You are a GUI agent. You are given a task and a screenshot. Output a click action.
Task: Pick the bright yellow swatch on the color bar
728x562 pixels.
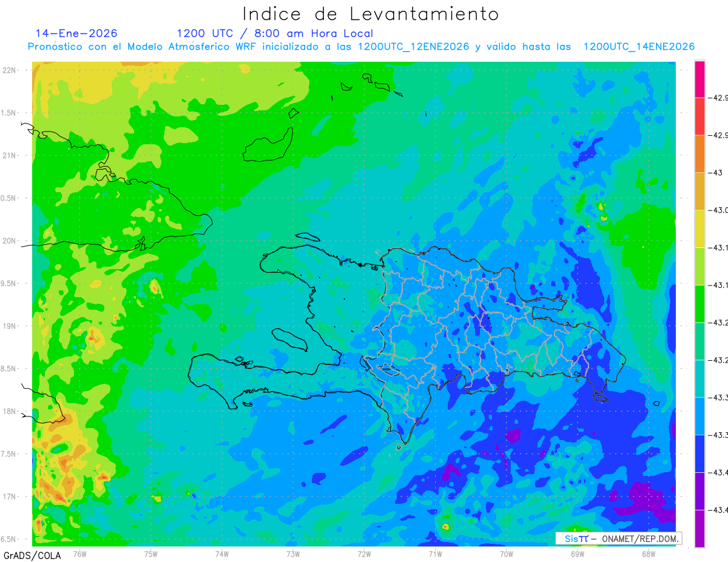pos(699,229)
